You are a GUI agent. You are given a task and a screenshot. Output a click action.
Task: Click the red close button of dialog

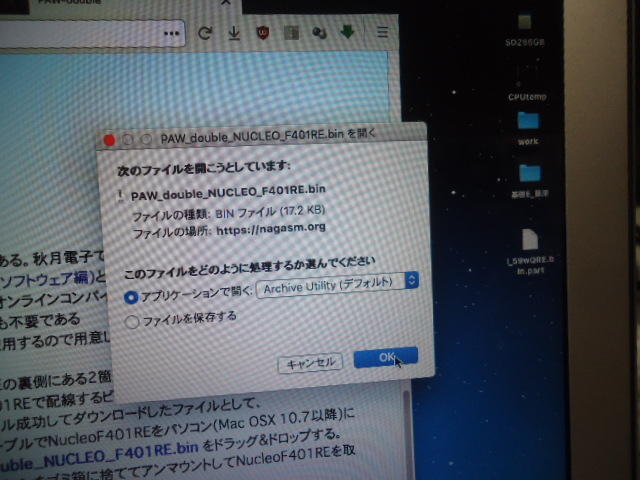pos(109,140)
